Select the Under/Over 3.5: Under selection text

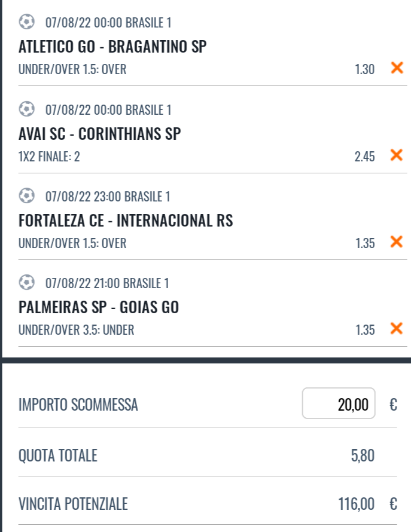coord(77,329)
